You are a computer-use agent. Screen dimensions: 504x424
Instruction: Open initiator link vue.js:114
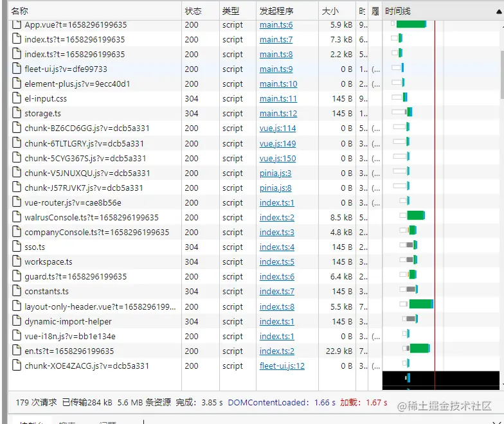coord(278,128)
